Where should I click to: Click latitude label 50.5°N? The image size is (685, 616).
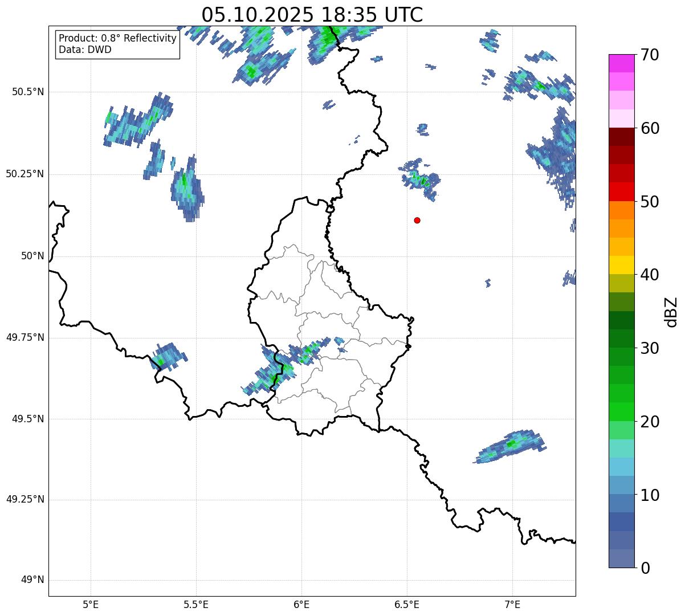coord(27,92)
